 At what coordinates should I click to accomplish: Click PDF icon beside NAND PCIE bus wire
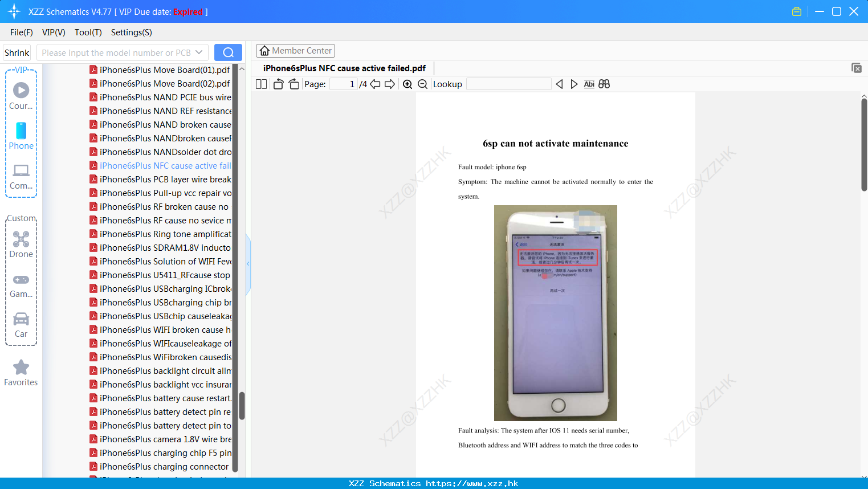(x=93, y=97)
